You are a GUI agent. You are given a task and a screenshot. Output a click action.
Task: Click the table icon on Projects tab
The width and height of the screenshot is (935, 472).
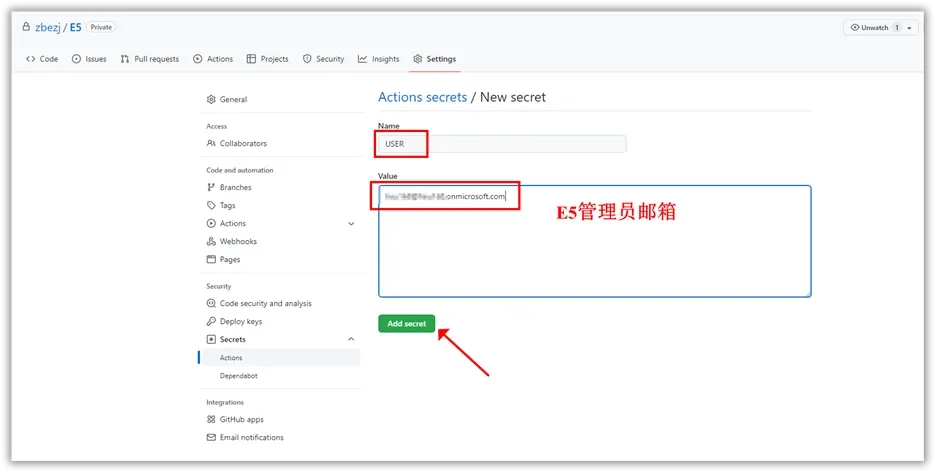coord(251,59)
